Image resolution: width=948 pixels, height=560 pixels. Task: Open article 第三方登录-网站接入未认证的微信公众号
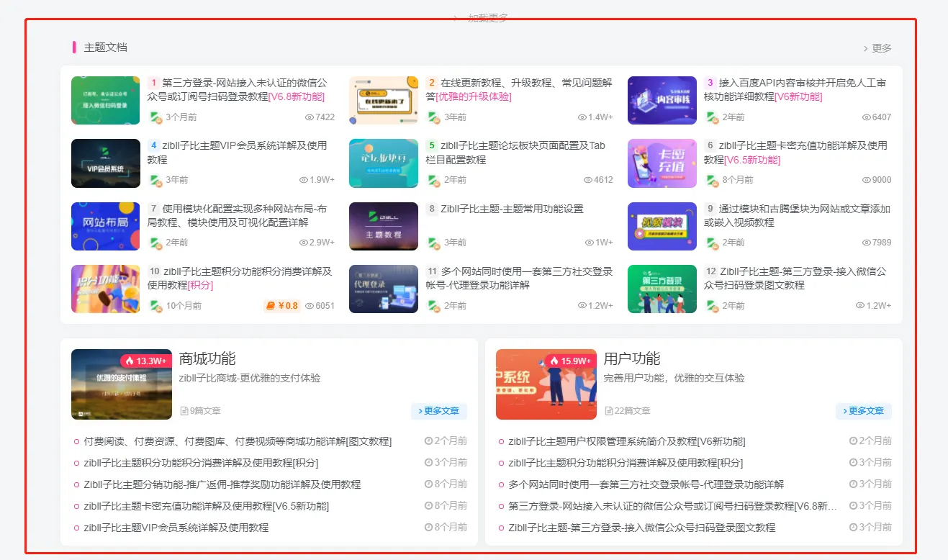[x=238, y=90]
